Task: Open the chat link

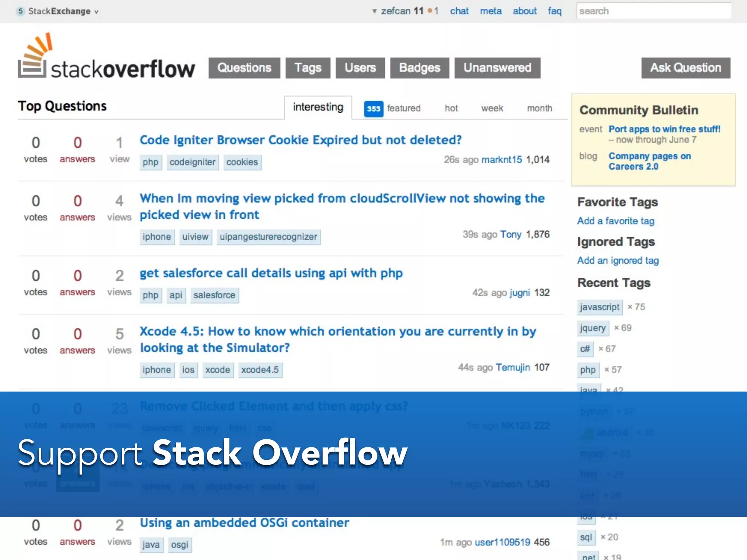Action: coord(459,11)
